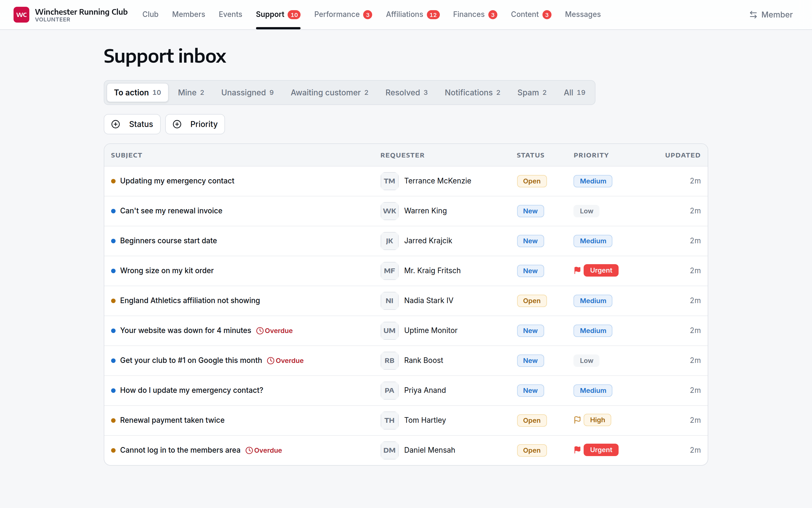The image size is (812, 508).
Task: Open the Messages nav item
Action: click(x=583, y=14)
